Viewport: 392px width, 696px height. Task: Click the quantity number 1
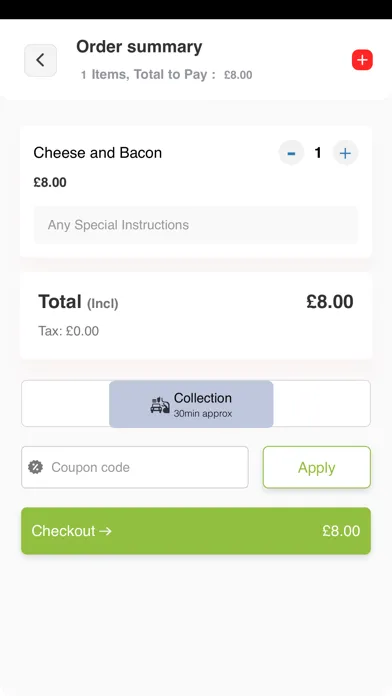click(x=318, y=153)
